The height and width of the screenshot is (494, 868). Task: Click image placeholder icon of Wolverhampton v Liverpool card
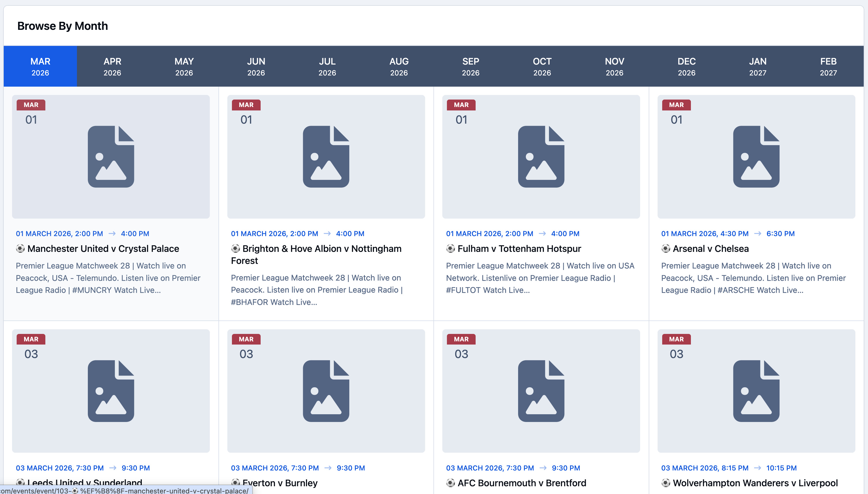(756, 391)
